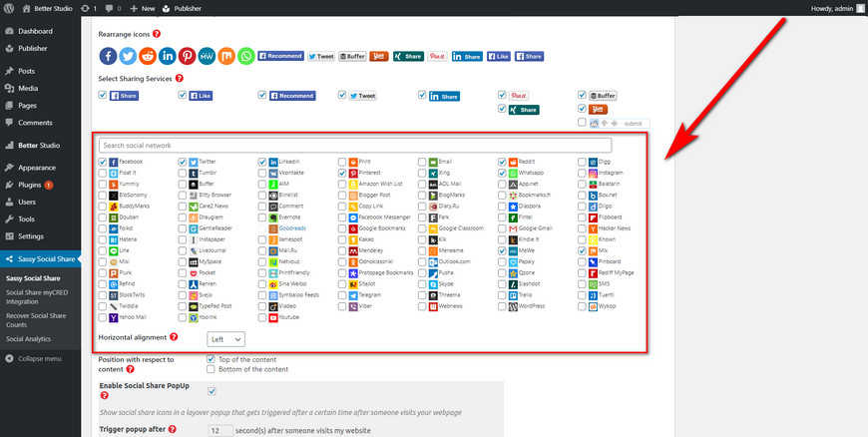Collapse the admin sidebar menu
868x437 pixels.
[x=33, y=358]
